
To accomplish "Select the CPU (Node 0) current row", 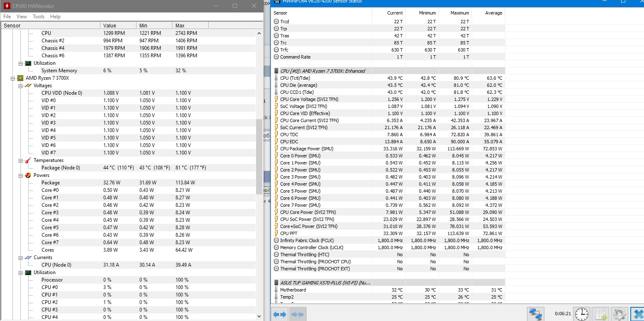I will pyautogui.click(x=128, y=265).
